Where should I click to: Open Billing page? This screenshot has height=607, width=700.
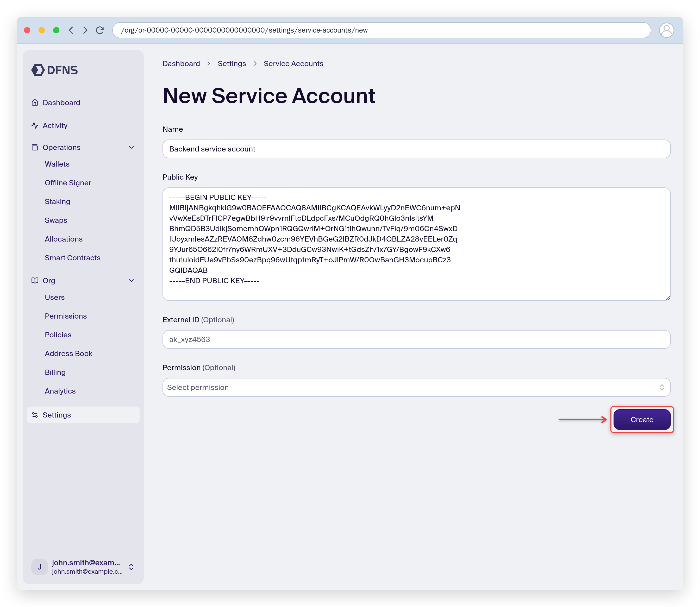coord(55,372)
